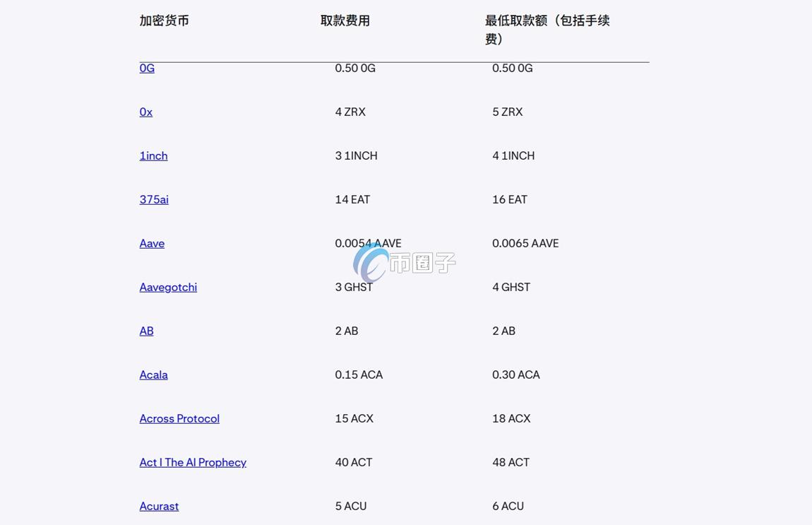Click the 加密货币 column header
Viewport: 812px width, 525px height.
[165, 20]
